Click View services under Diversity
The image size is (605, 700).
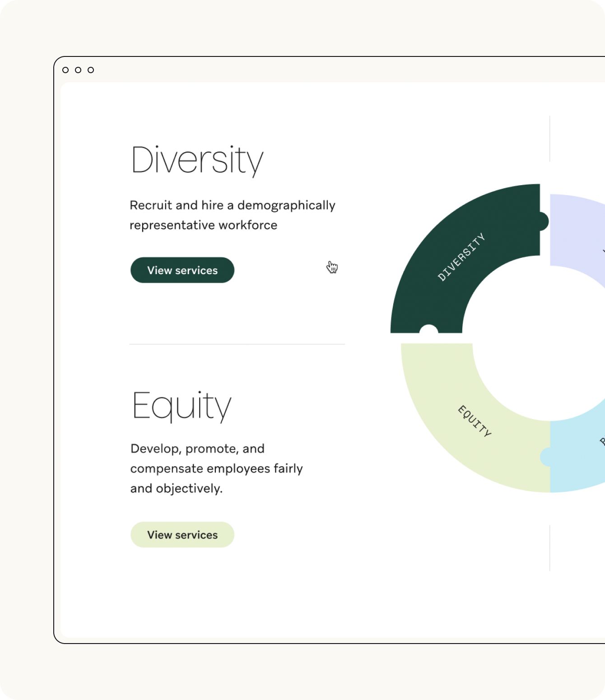coord(182,270)
